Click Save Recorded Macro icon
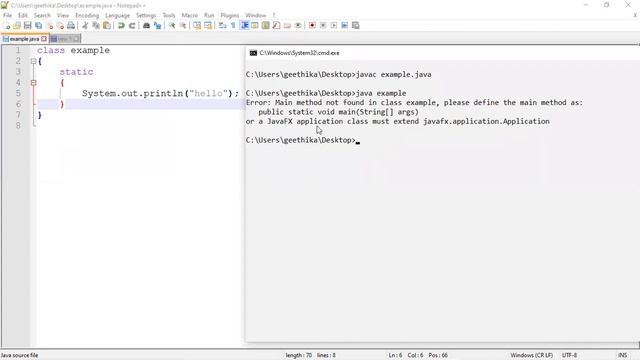Viewport: 640px width, 360px height. [x=356, y=25]
